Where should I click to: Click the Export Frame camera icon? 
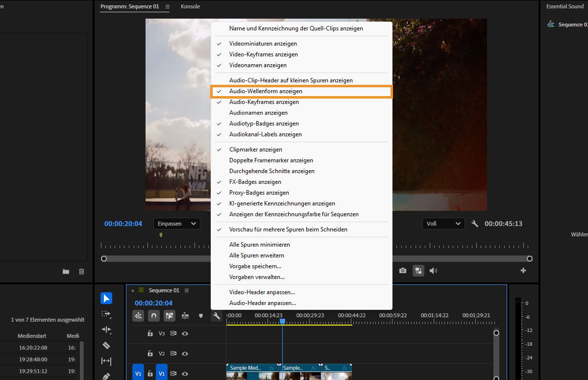click(x=402, y=270)
